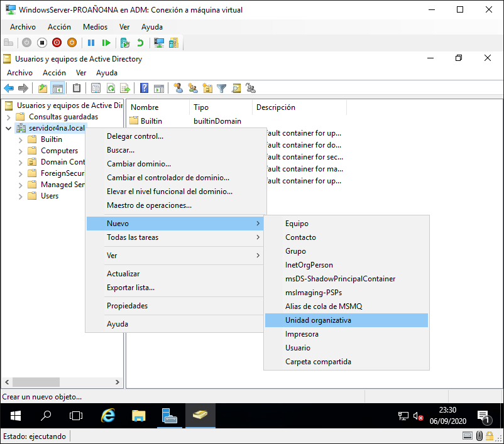Select Unidad organizativa in Nuevo submenu
Image resolution: width=504 pixels, height=444 pixels.
pyautogui.click(x=346, y=320)
